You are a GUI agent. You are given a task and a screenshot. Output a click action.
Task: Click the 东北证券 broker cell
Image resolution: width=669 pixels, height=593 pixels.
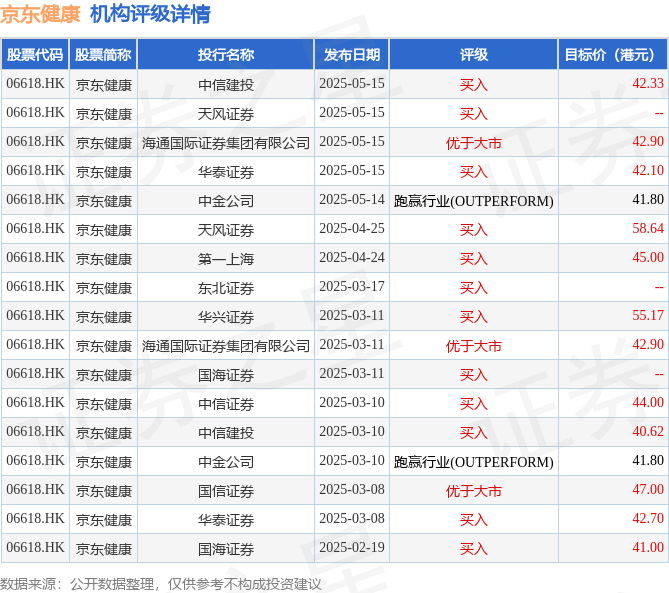click(x=226, y=288)
